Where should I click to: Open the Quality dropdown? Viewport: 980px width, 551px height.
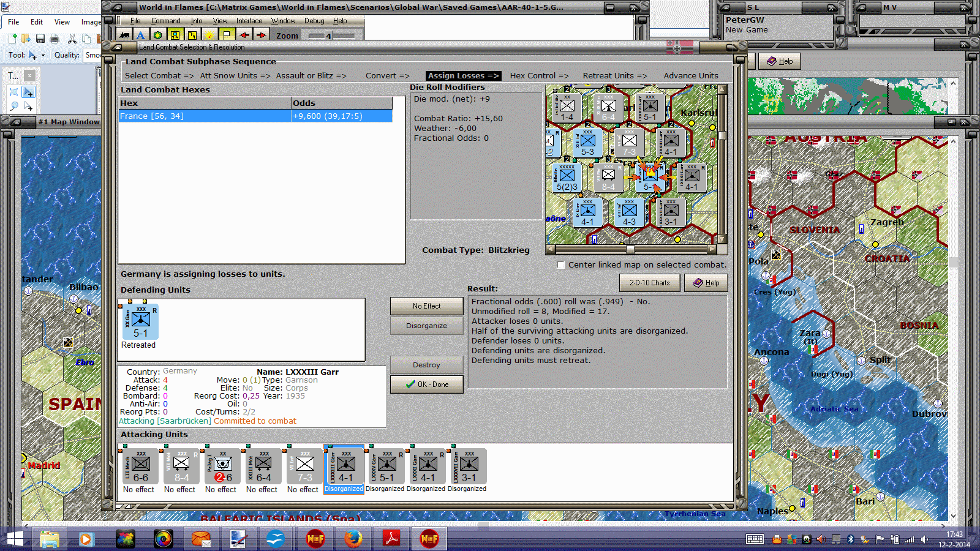pos(92,55)
